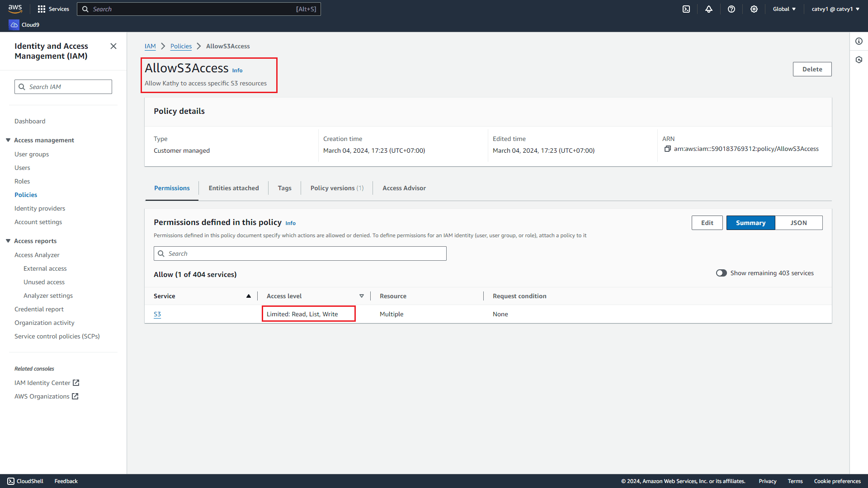Click the S3 service link in permissions
This screenshot has height=488, width=868.
coord(157,314)
